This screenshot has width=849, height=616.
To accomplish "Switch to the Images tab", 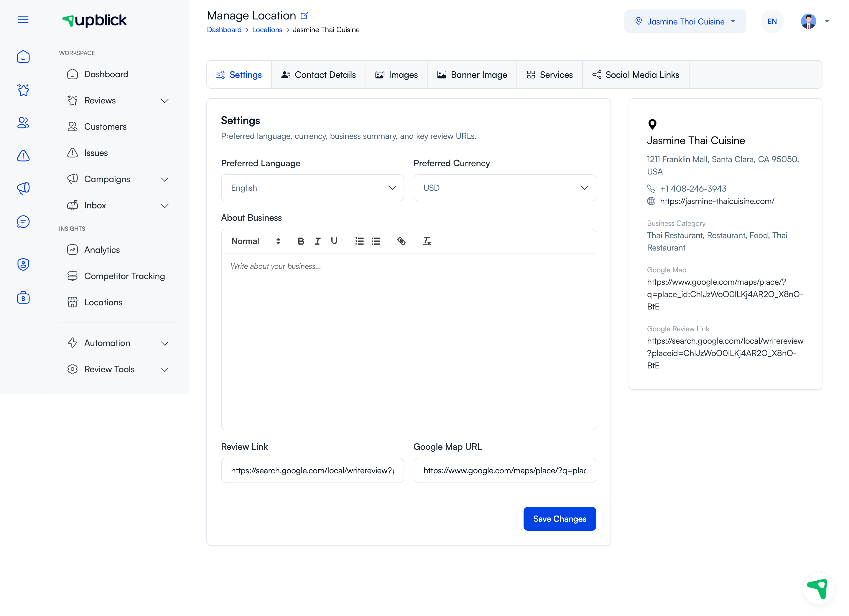I will 396,75.
